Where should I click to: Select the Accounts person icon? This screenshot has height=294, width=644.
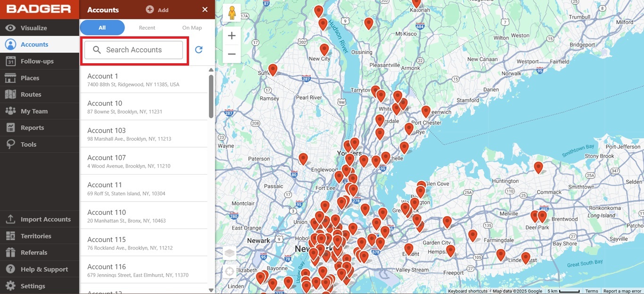click(x=10, y=44)
